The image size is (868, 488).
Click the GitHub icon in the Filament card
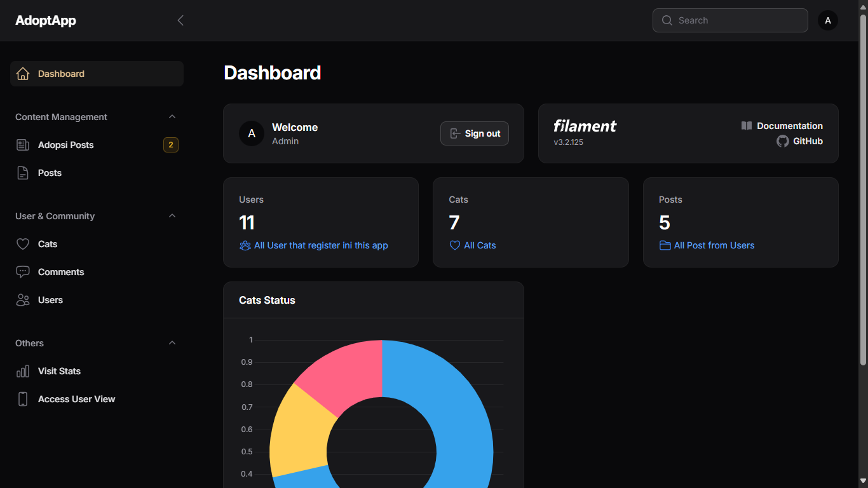click(782, 141)
